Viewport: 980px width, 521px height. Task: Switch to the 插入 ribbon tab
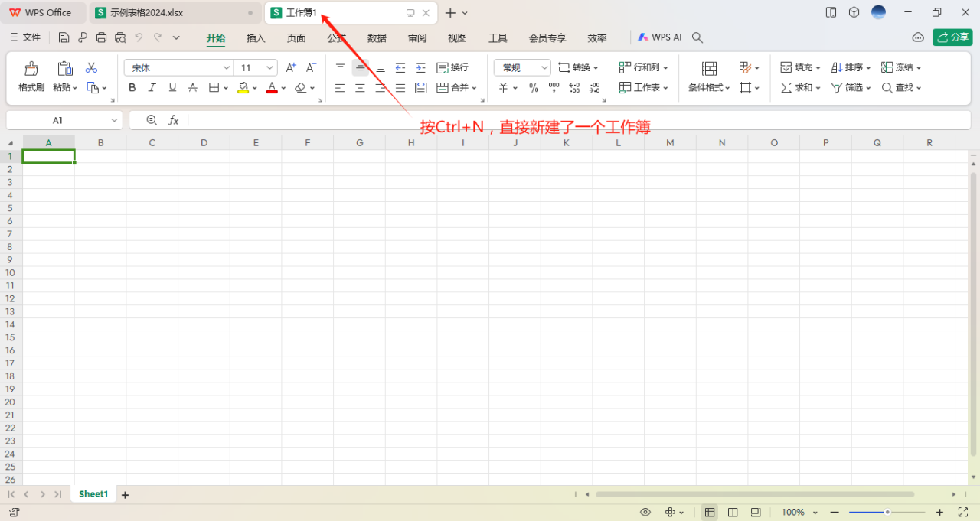click(x=256, y=38)
